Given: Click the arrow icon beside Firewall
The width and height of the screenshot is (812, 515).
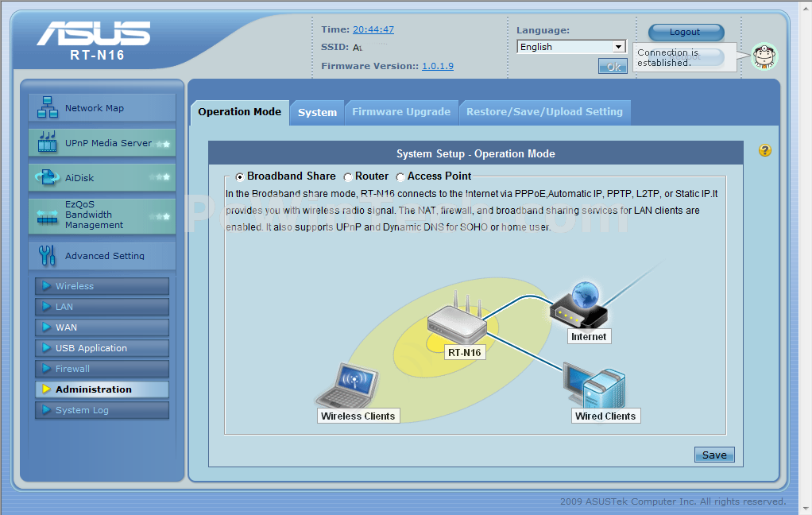Looking at the screenshot, I should coord(47,369).
